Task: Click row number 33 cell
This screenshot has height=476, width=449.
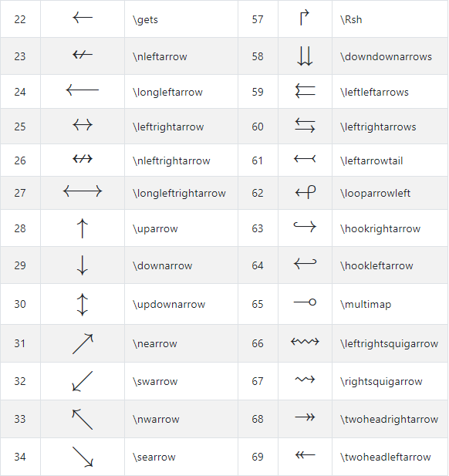Action: click(x=20, y=419)
